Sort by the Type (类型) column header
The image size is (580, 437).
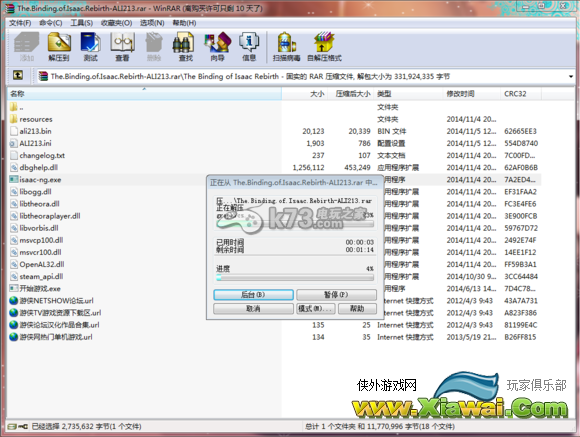click(x=408, y=94)
